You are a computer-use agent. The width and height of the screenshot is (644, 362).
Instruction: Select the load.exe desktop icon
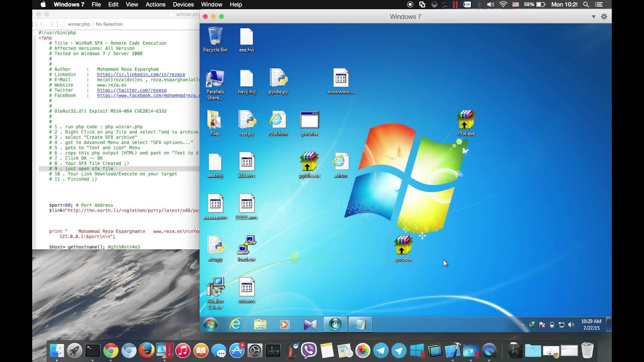(x=247, y=248)
